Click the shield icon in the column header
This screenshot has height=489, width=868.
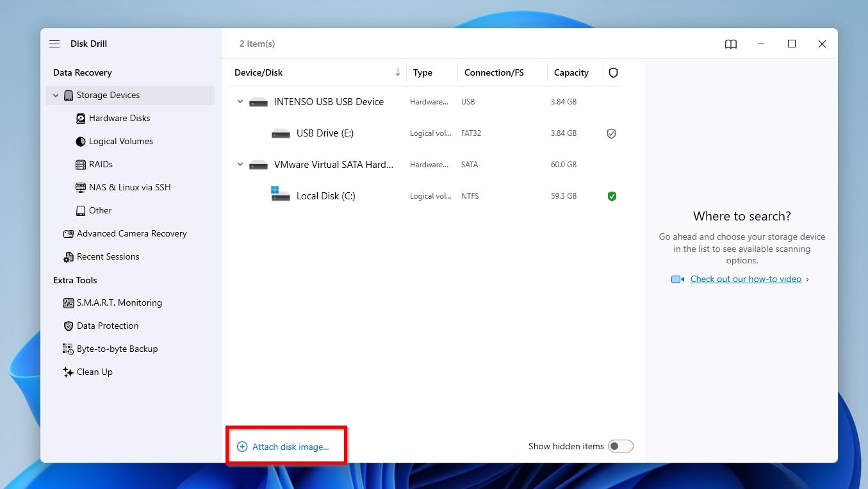pos(613,72)
